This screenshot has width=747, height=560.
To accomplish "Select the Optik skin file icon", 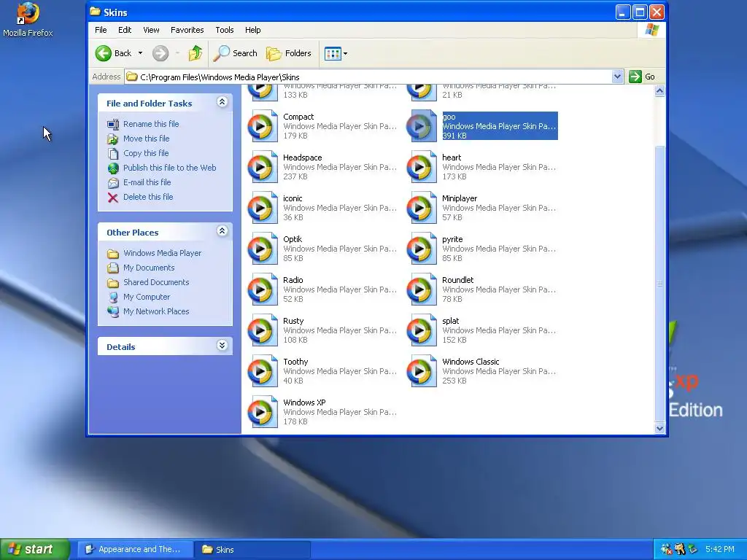I will (x=263, y=249).
